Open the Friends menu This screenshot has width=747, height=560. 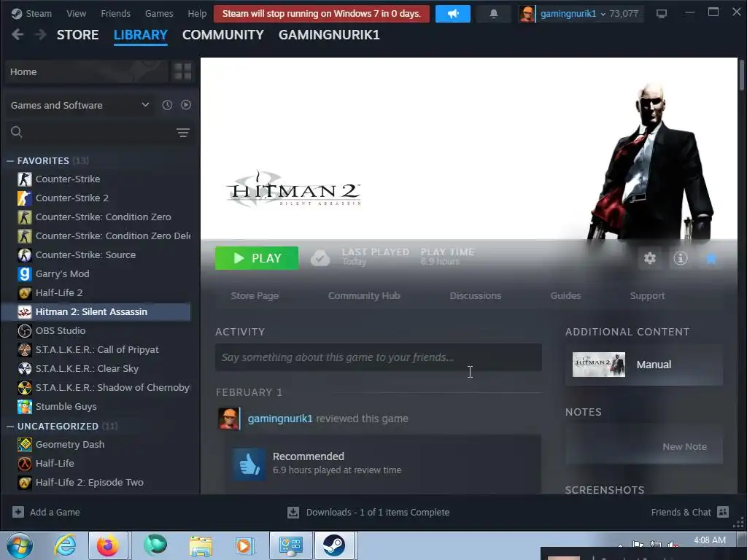click(115, 13)
